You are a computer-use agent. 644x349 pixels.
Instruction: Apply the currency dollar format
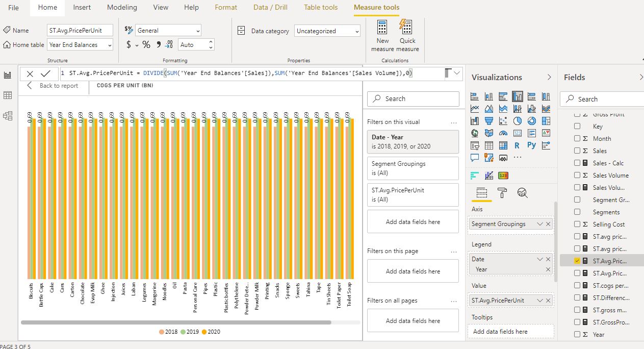tap(129, 45)
